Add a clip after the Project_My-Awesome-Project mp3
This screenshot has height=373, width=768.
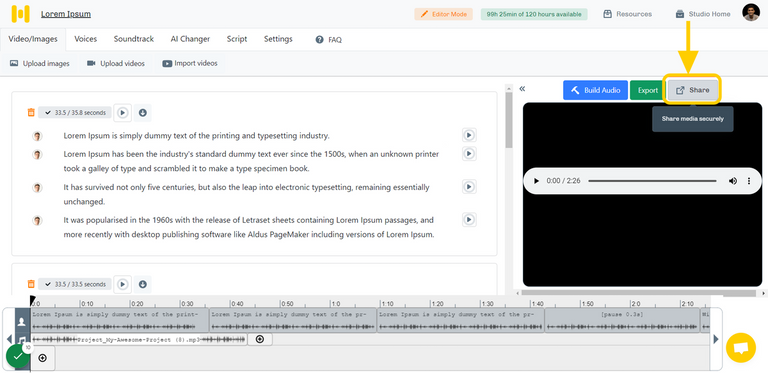(x=260, y=339)
